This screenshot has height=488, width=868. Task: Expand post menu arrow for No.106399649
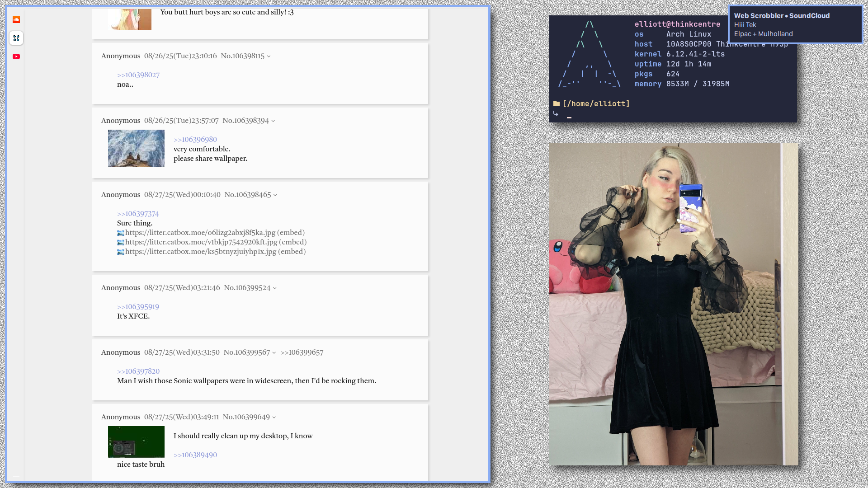[274, 418]
